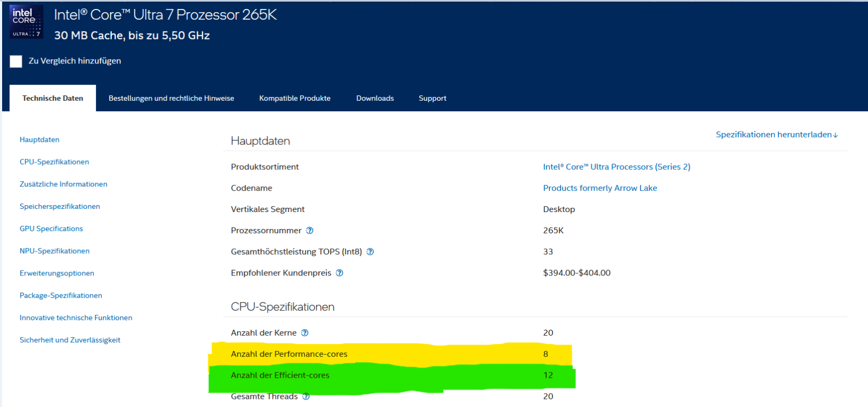Viewport: 868px width, 407px height.
Task: Click the Spezifikationen herunterladen link
Action: click(x=777, y=134)
